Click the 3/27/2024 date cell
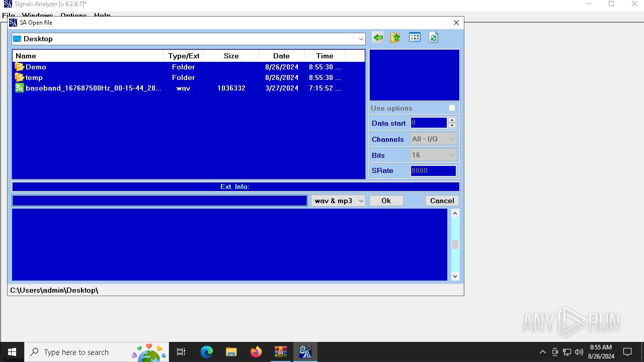The image size is (644, 362). [282, 88]
